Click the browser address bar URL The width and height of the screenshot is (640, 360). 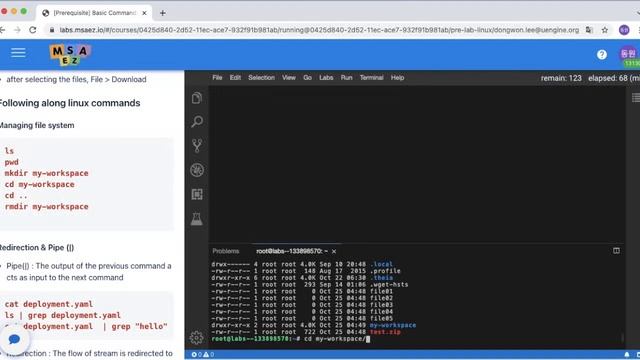[x=319, y=30]
